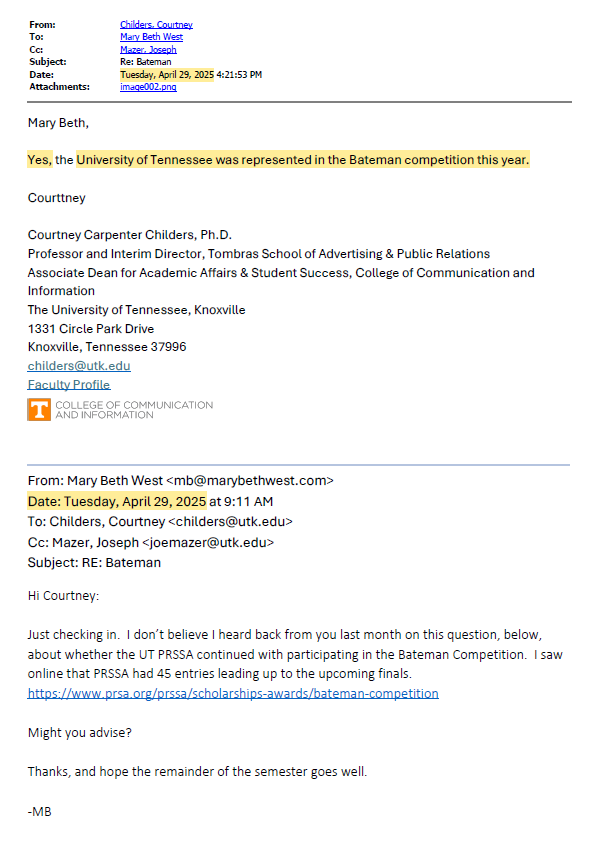The image size is (606, 843).
Task: Follow the prsa.org Bateman competition URL
Action: coord(233,693)
